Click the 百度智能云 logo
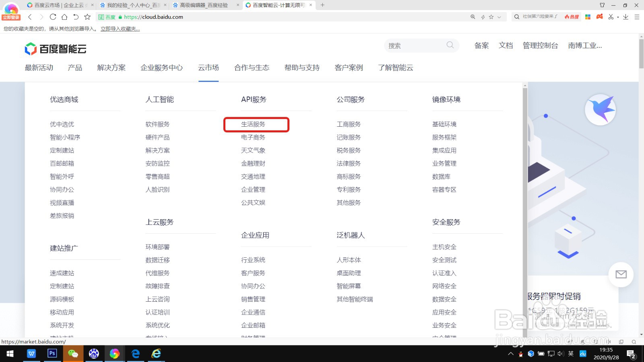 tap(56, 49)
